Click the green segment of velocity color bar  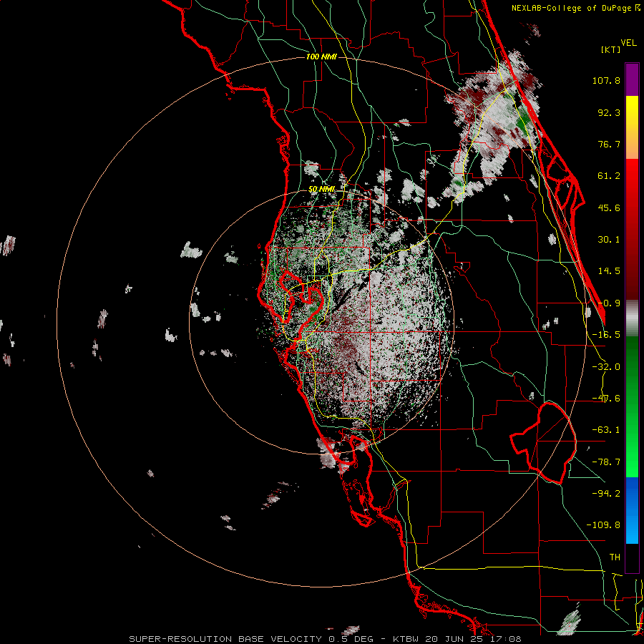(632, 406)
